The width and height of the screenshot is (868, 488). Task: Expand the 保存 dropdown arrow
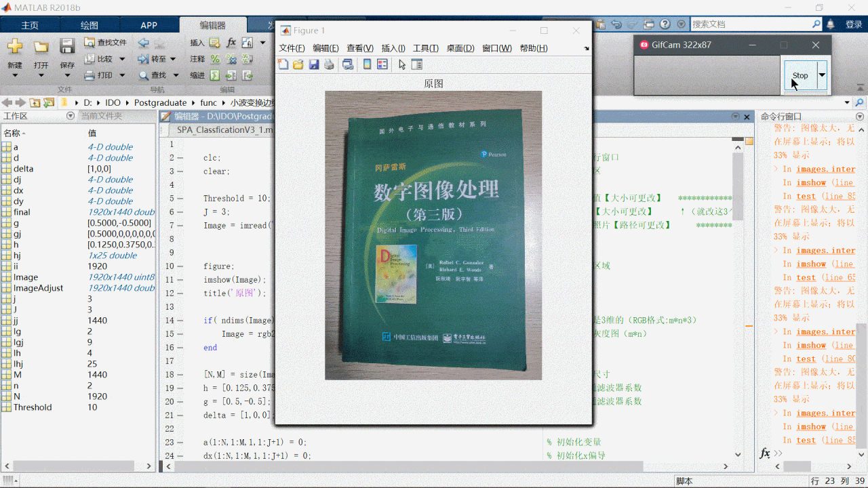[x=67, y=75]
